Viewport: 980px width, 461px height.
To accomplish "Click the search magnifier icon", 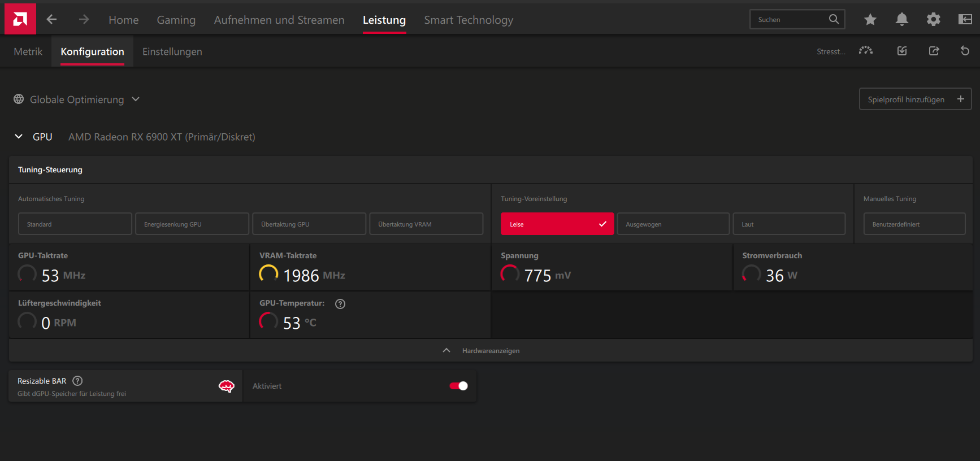I will pos(834,19).
